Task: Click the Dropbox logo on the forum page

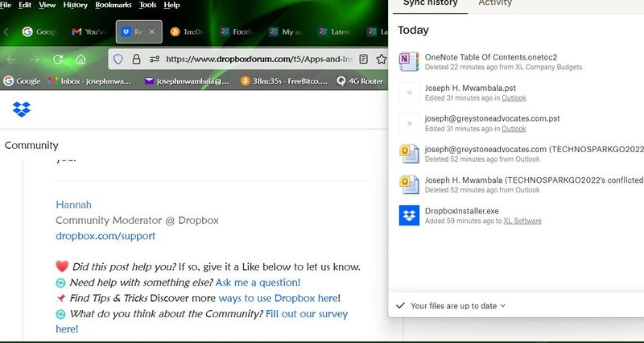Action: point(22,110)
